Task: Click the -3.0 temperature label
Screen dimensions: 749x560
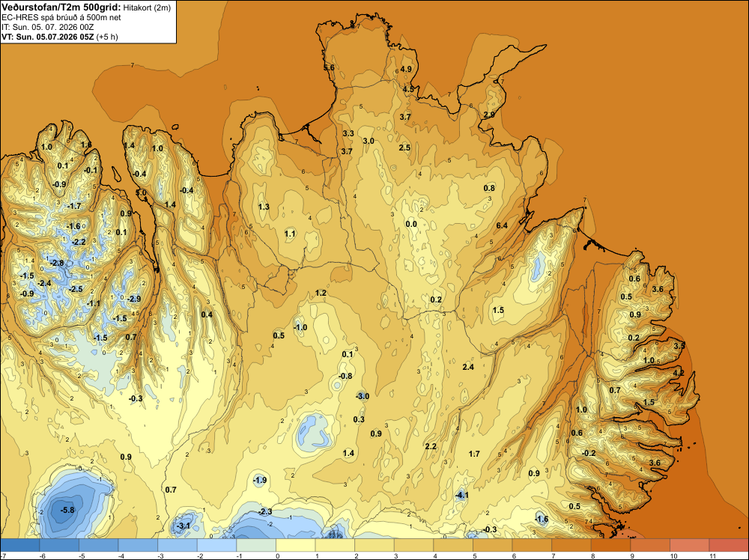Action: pyautogui.click(x=363, y=396)
